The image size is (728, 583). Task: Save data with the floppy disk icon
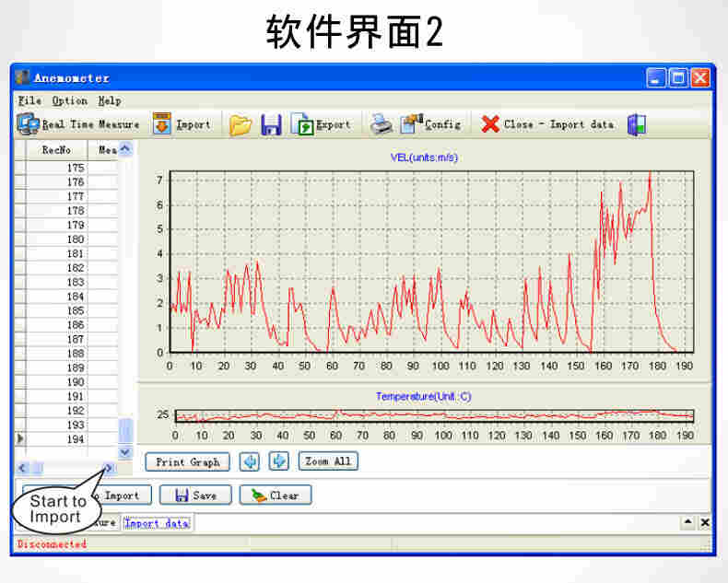point(271,125)
